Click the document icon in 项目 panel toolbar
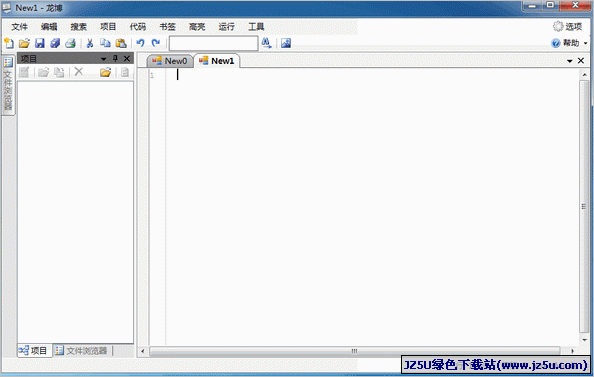 click(x=125, y=72)
